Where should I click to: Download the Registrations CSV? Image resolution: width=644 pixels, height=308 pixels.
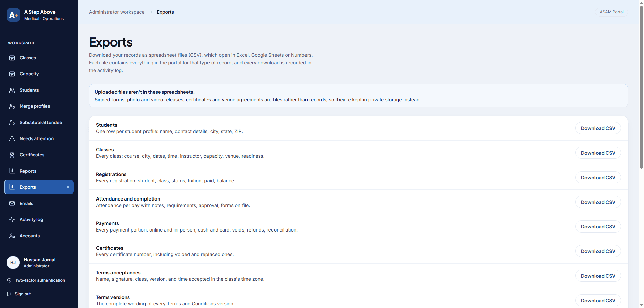[598, 177]
